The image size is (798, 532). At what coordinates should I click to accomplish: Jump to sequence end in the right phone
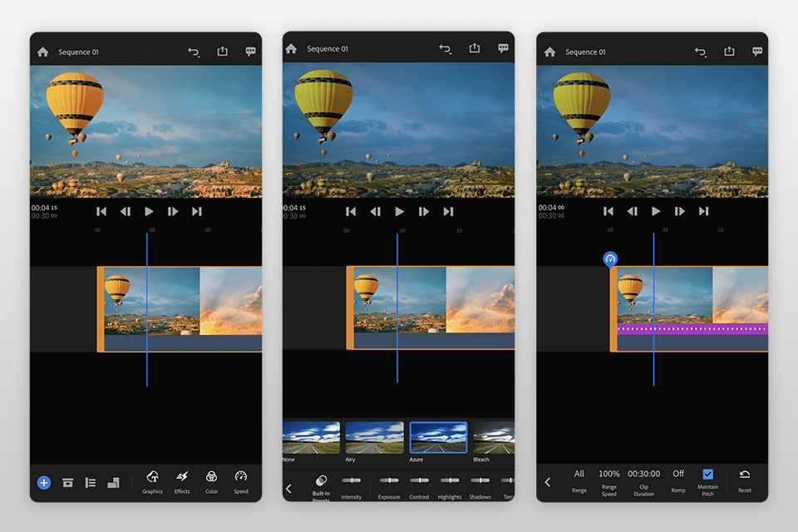pos(704,211)
